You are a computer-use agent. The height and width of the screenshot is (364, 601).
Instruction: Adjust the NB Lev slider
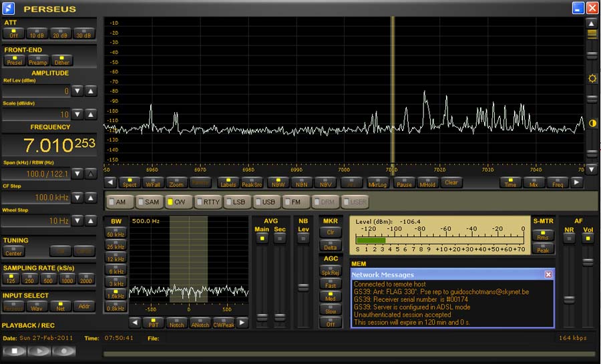[303, 287]
